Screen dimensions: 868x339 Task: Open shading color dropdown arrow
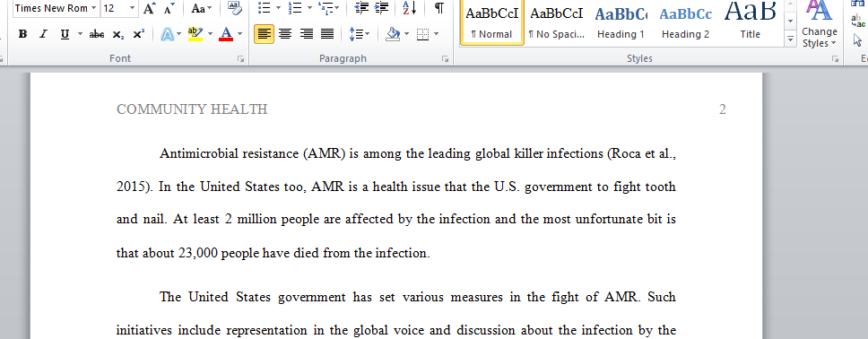[x=407, y=34]
